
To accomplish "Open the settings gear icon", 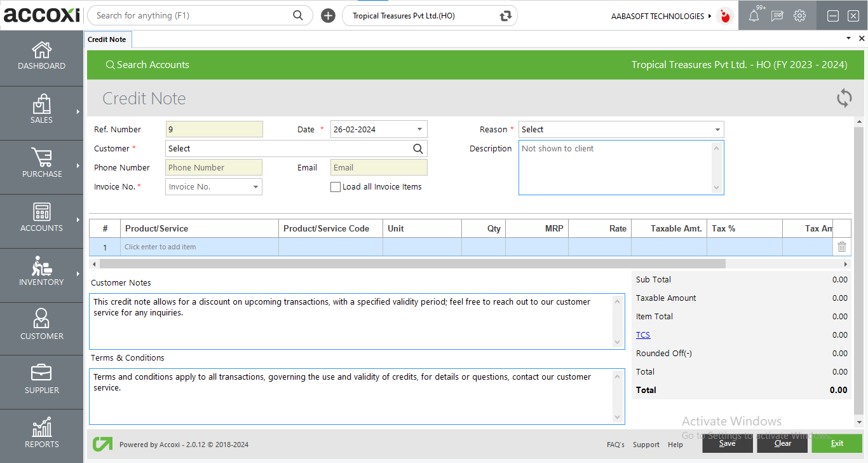I will point(799,16).
